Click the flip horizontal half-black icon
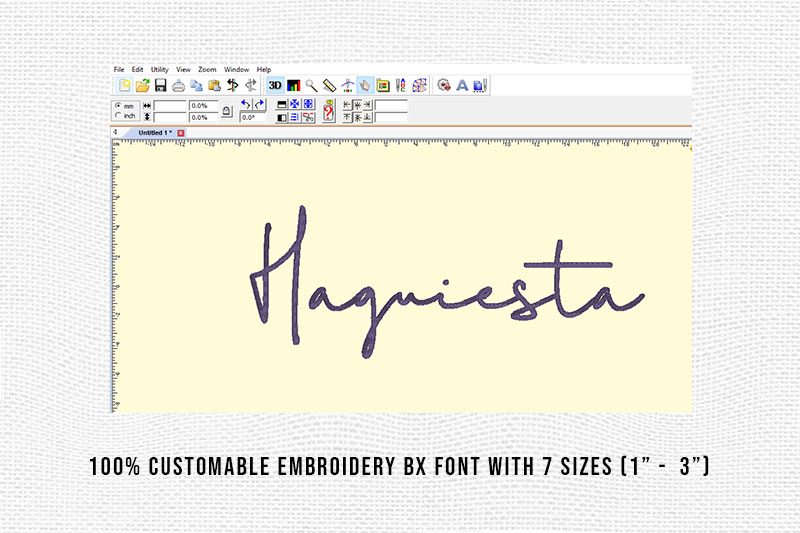The width and height of the screenshot is (800, 533). click(281, 117)
